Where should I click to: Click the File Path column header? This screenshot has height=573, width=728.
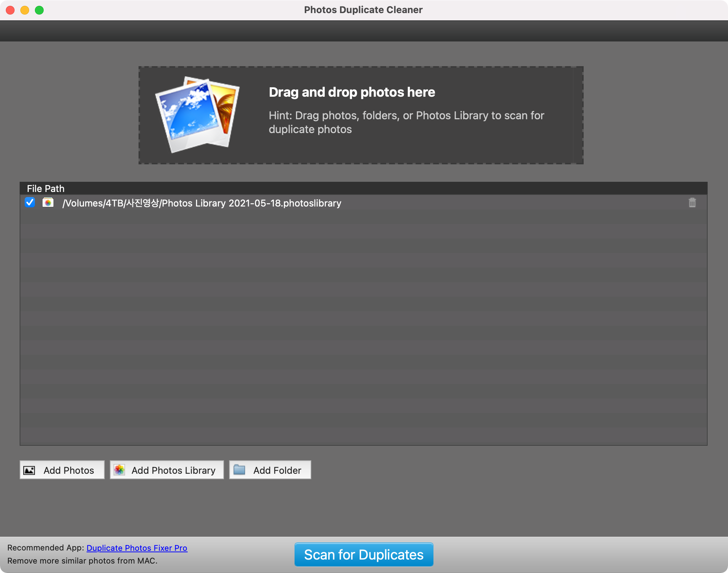(46, 189)
